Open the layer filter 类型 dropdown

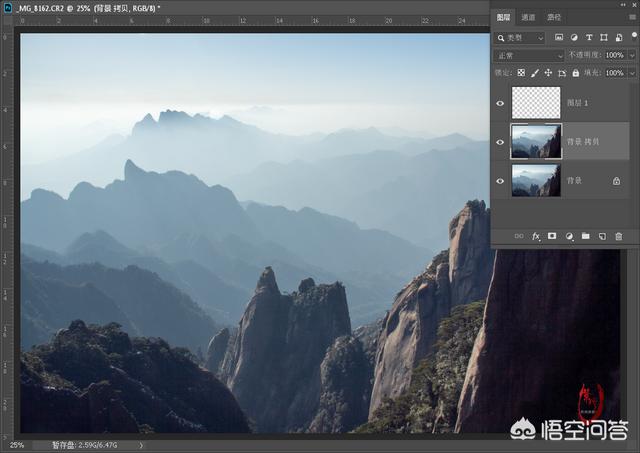tap(520, 38)
